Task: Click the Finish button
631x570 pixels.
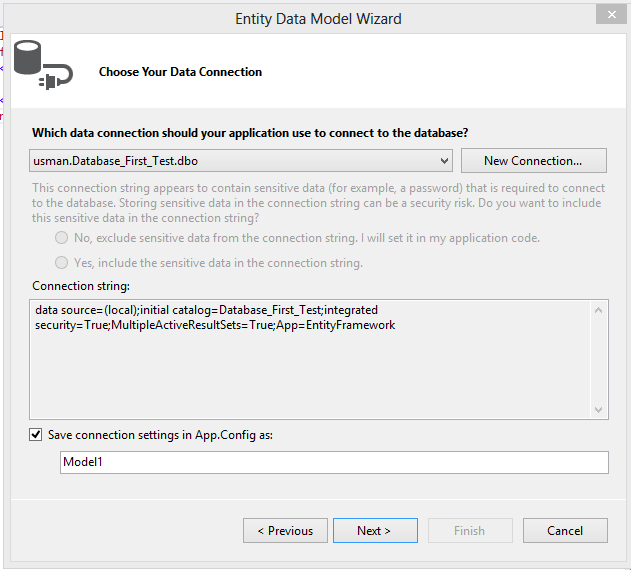Action: [x=470, y=531]
